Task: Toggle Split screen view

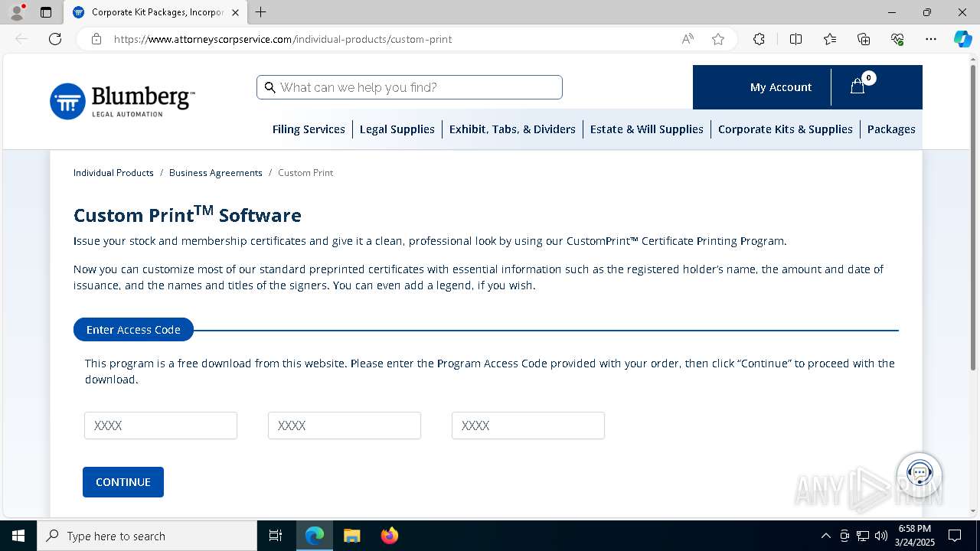Action: point(795,39)
